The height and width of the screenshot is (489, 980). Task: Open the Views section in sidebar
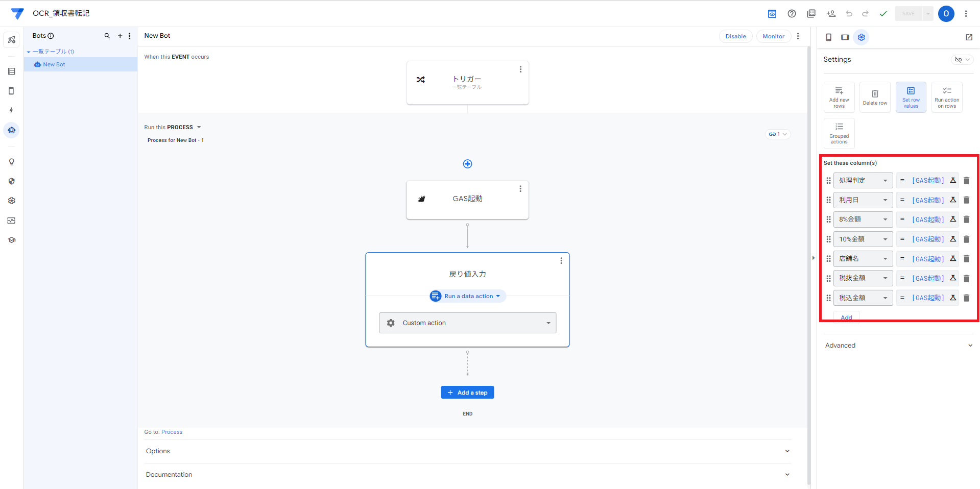pos(12,91)
